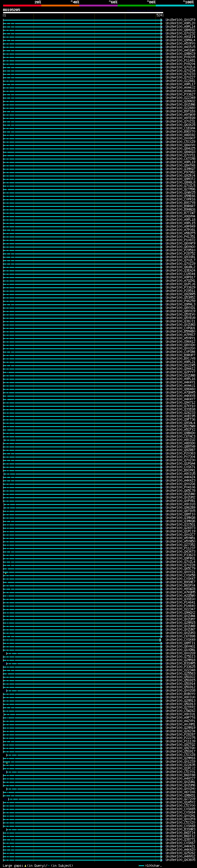Click the UniRef100_C6TAC3 label
The width and height of the screenshot is (197, 868).
[180, 436]
